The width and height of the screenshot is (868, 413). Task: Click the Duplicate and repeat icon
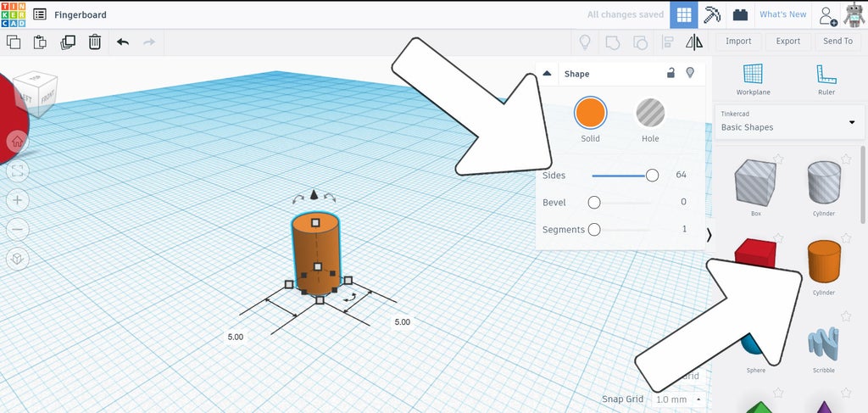[x=68, y=42]
